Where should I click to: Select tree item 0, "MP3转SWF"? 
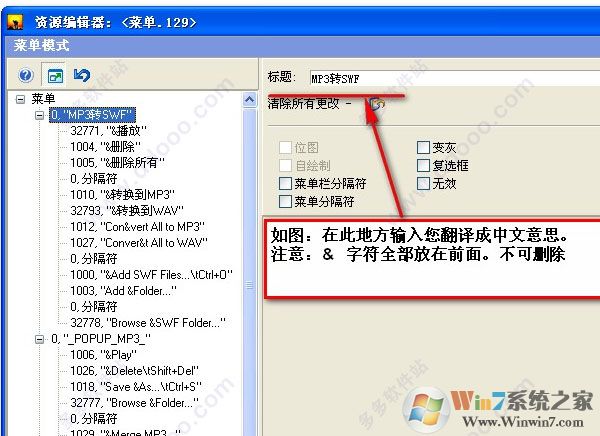pos(92,115)
